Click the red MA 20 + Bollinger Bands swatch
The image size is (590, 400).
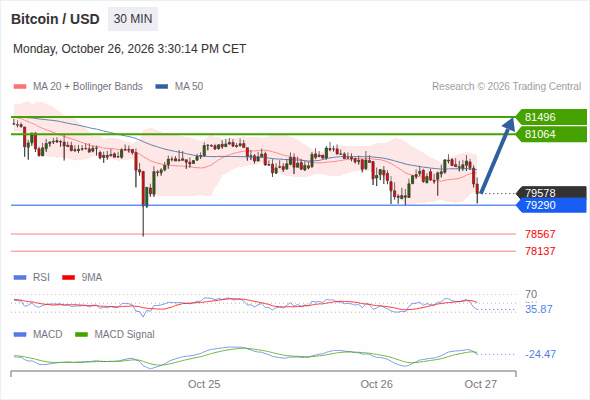point(20,87)
